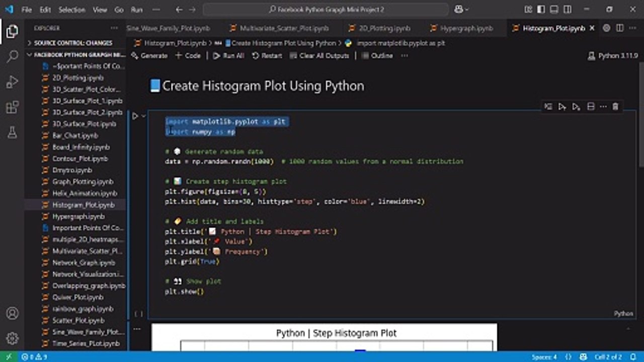
Task: Restart the notebook kernel
Action: click(267, 56)
